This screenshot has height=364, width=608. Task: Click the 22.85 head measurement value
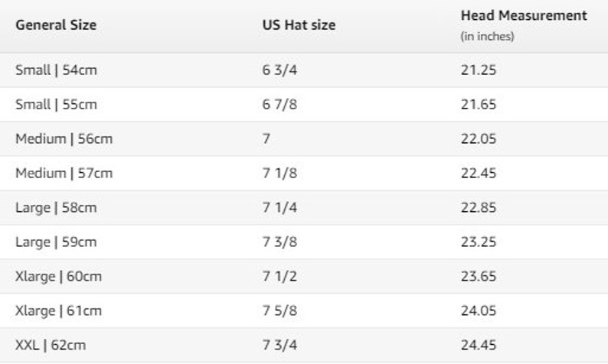[479, 208]
